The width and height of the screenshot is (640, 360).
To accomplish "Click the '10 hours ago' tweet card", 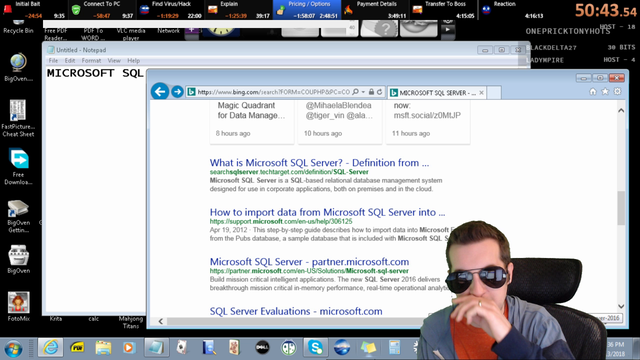I will click(x=340, y=122).
